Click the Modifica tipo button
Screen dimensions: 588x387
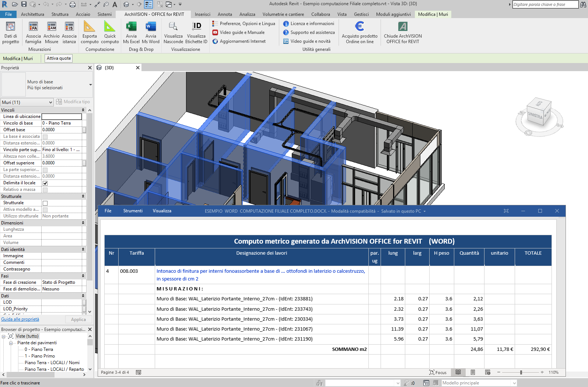point(73,102)
